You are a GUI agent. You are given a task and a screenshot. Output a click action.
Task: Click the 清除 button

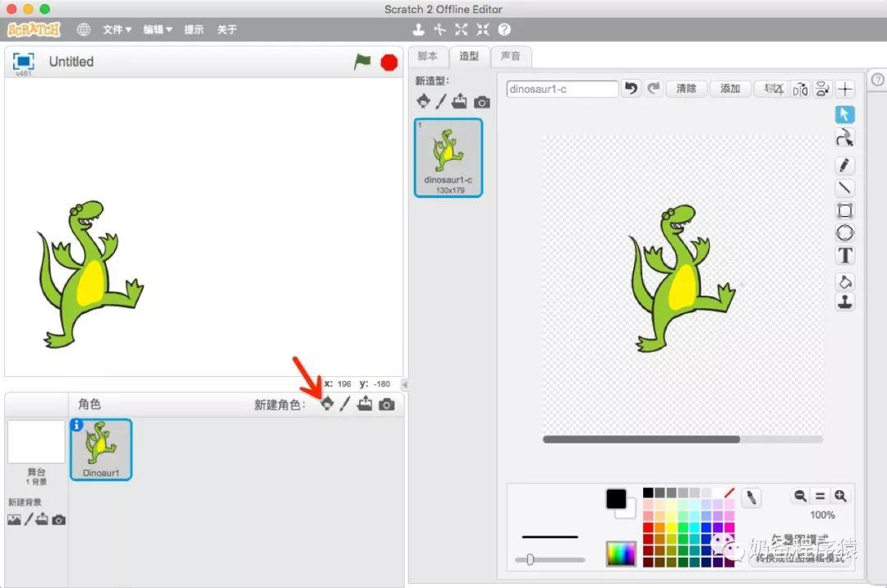[x=687, y=89]
